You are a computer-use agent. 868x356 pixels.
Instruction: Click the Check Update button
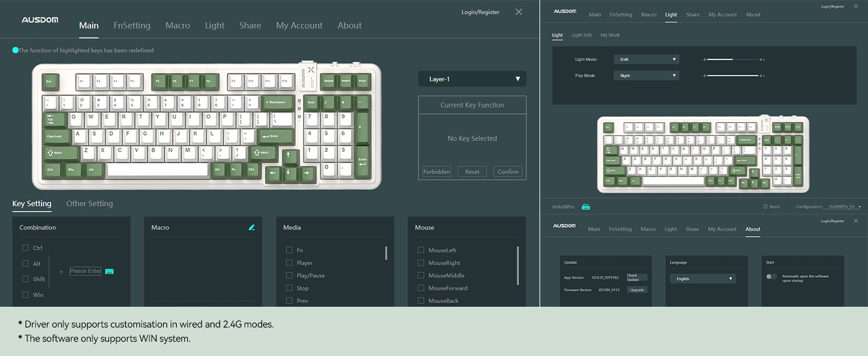pos(637,278)
